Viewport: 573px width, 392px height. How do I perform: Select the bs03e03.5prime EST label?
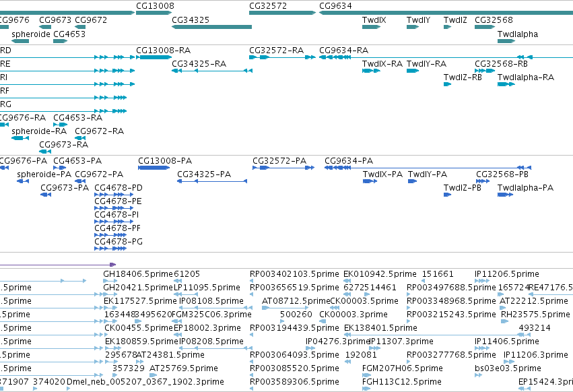coord(508,368)
